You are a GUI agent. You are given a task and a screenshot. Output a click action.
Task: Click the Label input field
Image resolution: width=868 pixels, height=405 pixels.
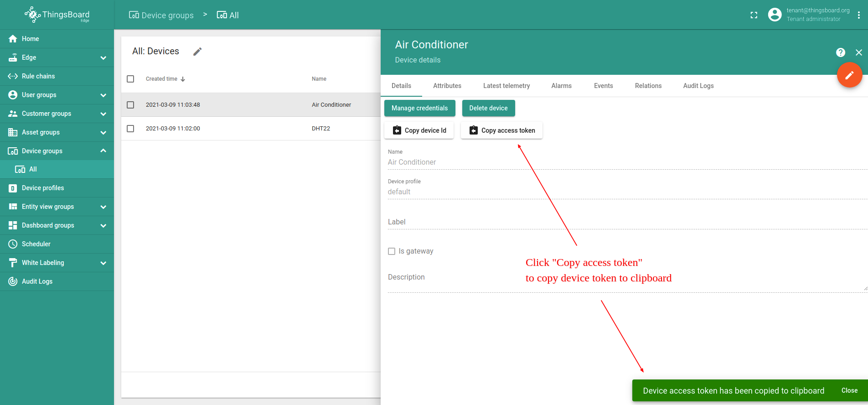coord(628,222)
